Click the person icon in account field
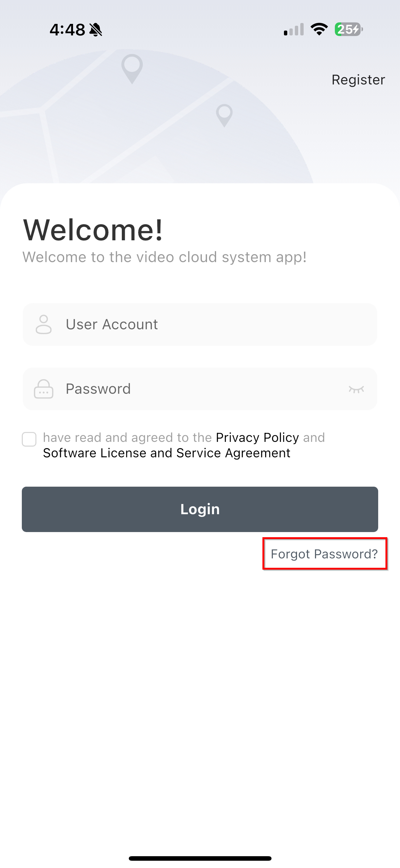 [44, 324]
